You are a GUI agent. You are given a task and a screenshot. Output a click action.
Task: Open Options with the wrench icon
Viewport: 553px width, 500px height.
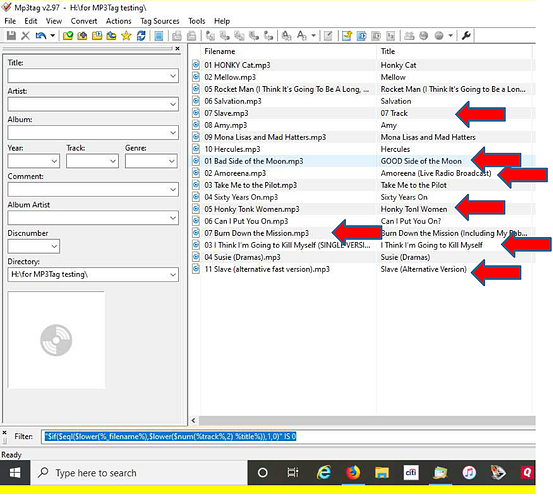coord(466,36)
